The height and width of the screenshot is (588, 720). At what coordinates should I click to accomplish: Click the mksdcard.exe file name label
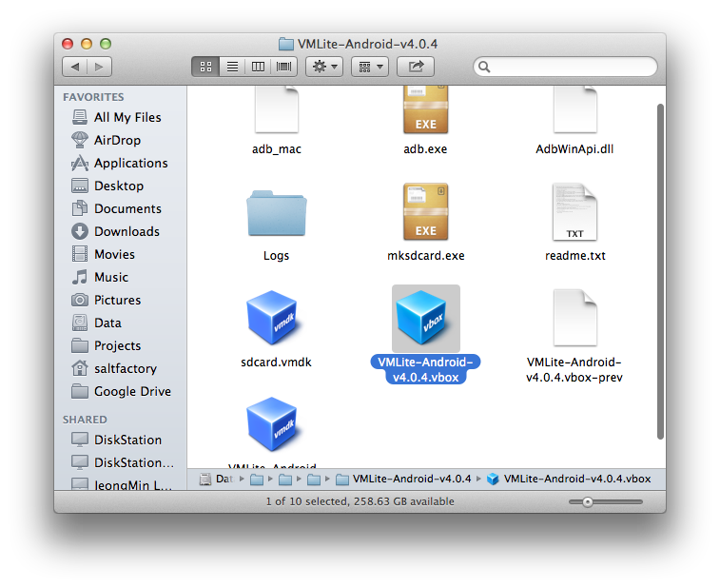(x=426, y=255)
